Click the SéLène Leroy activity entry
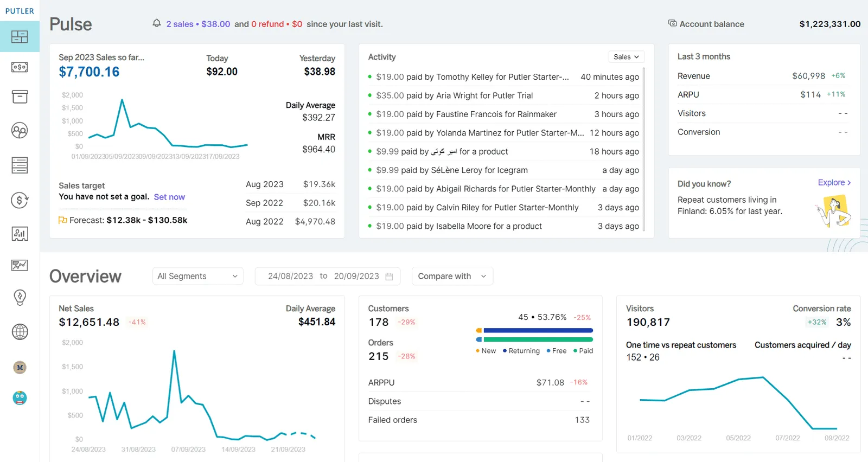Viewport: 868px width, 462px height. point(503,170)
